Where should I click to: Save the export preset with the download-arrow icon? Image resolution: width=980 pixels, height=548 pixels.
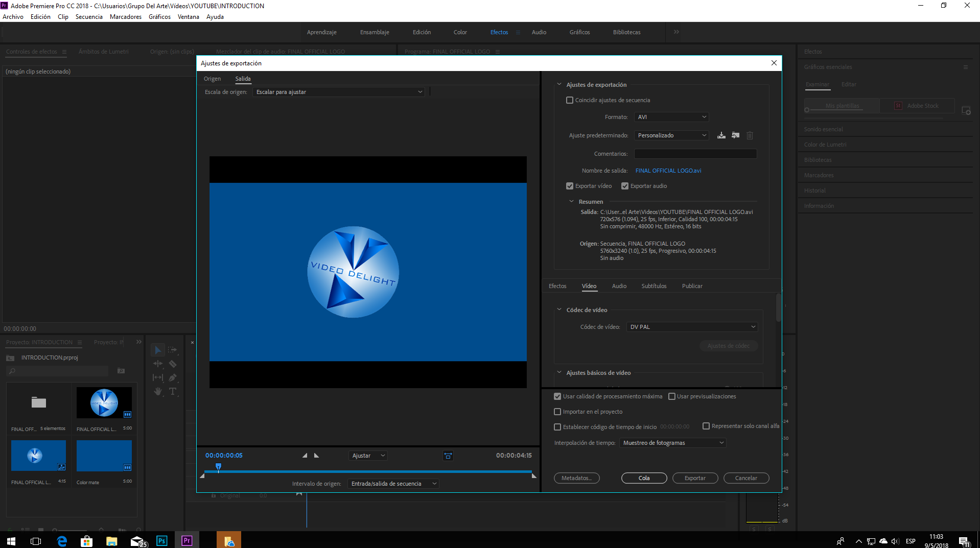pos(721,135)
